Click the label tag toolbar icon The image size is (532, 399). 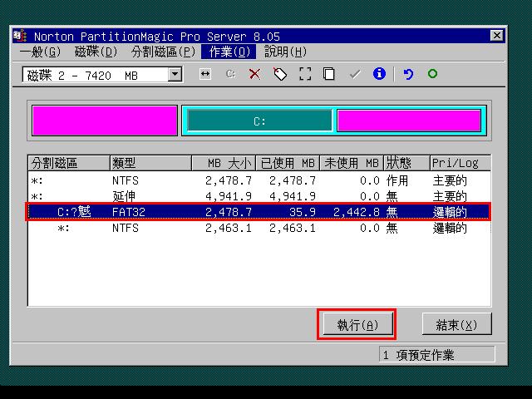tap(280, 74)
